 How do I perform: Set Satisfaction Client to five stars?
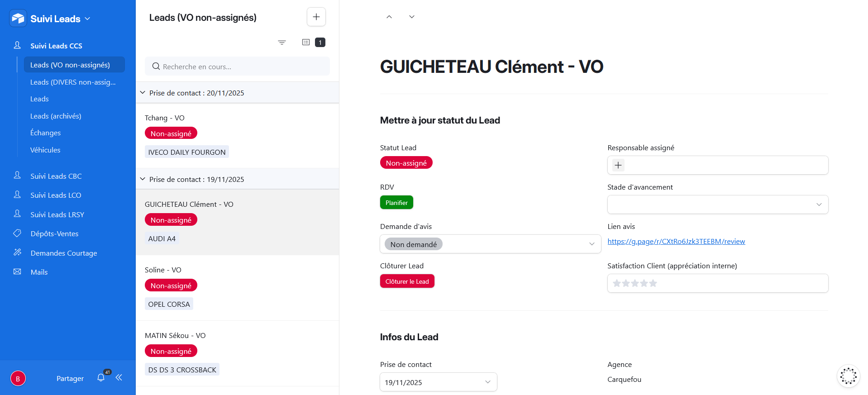(x=653, y=284)
